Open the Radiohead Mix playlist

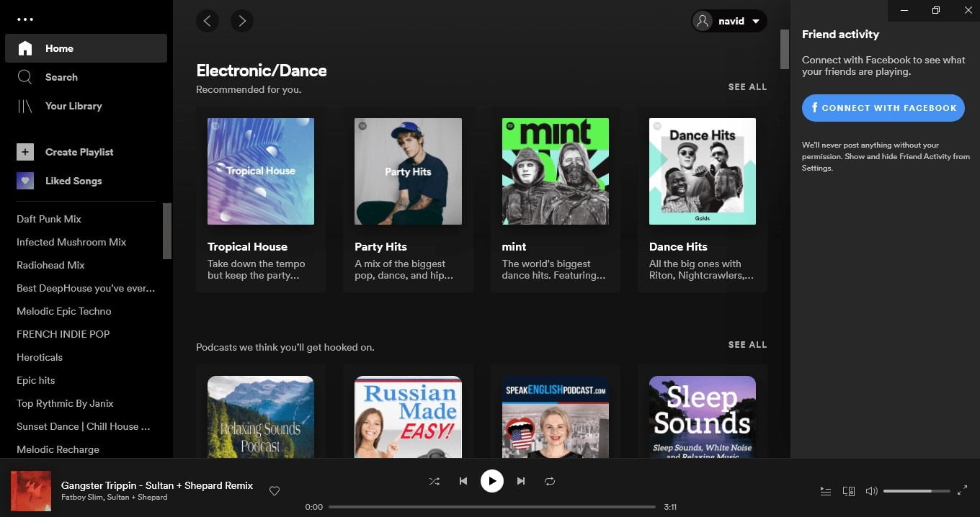[50, 265]
